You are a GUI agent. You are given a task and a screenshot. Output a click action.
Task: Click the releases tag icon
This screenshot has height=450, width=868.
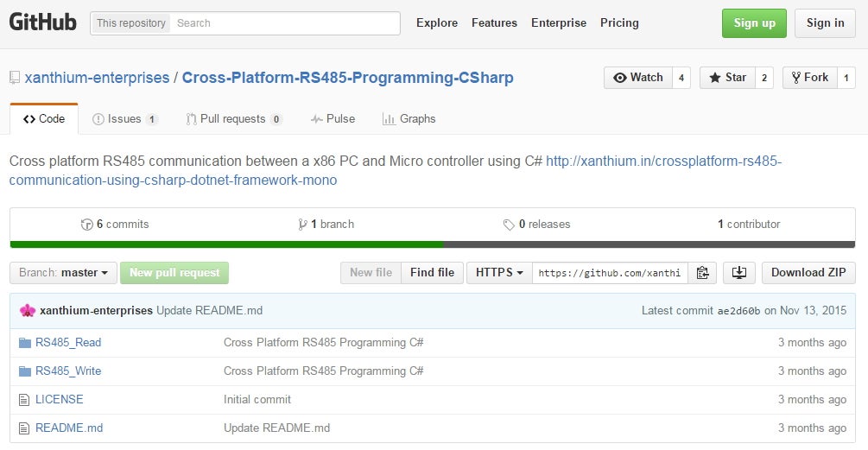pos(509,225)
